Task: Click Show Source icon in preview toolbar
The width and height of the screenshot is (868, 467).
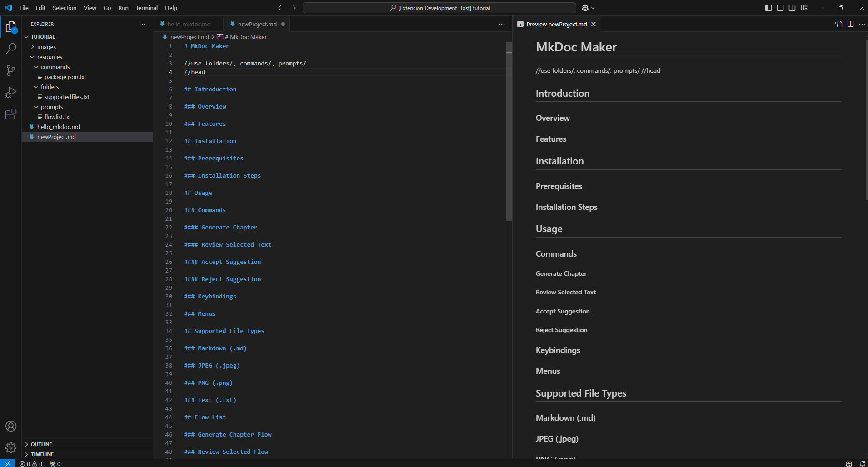Action: point(838,24)
